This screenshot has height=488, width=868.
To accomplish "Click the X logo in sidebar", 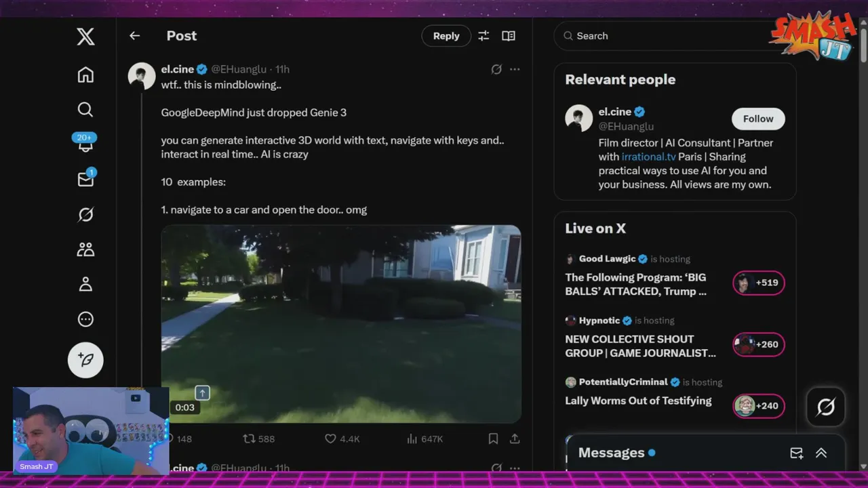I will [x=85, y=36].
